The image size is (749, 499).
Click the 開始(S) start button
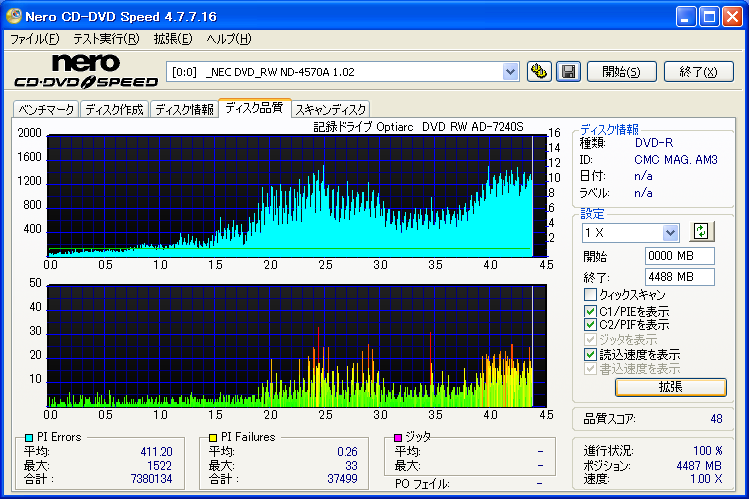click(x=621, y=72)
